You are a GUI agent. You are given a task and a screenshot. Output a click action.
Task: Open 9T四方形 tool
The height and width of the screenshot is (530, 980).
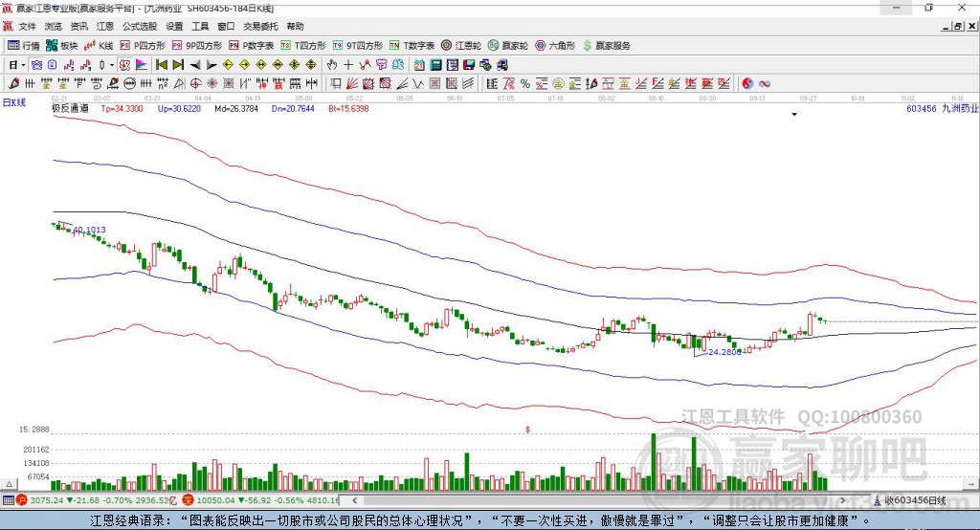[x=358, y=46]
